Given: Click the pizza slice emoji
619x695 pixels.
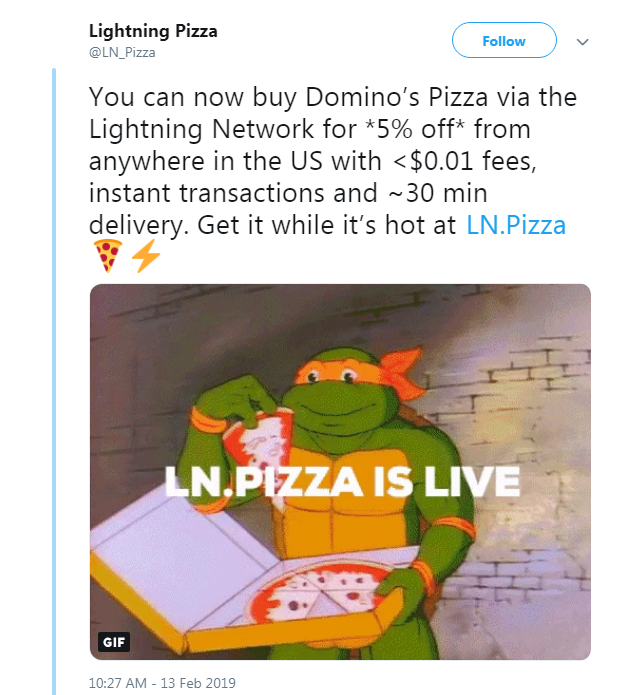Looking at the screenshot, I should coord(106,258).
